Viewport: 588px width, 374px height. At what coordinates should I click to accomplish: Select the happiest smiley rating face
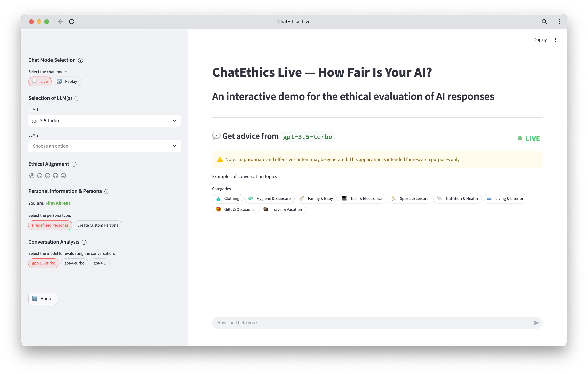pos(63,176)
